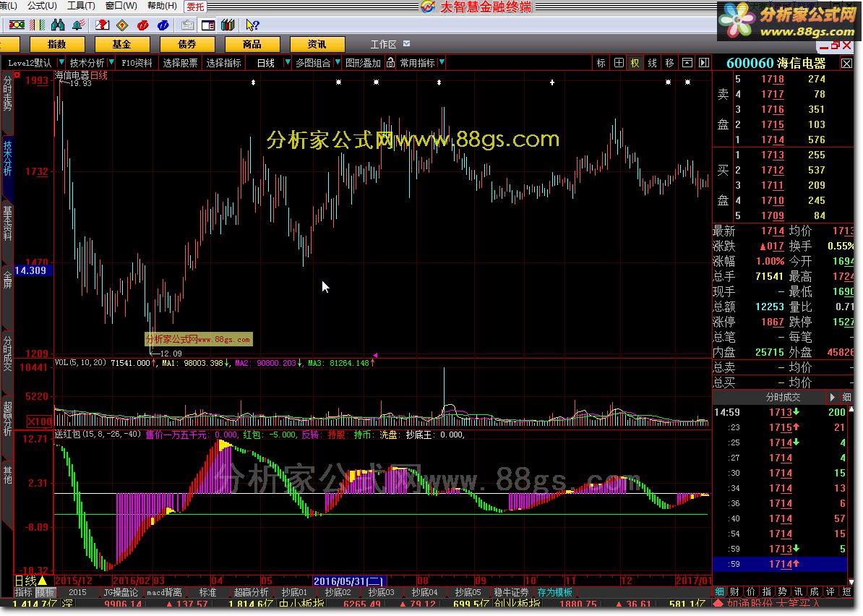Viewport: 863px width, 616px height.
Task: Open the 帮助(H) menu
Action: coord(162,6)
